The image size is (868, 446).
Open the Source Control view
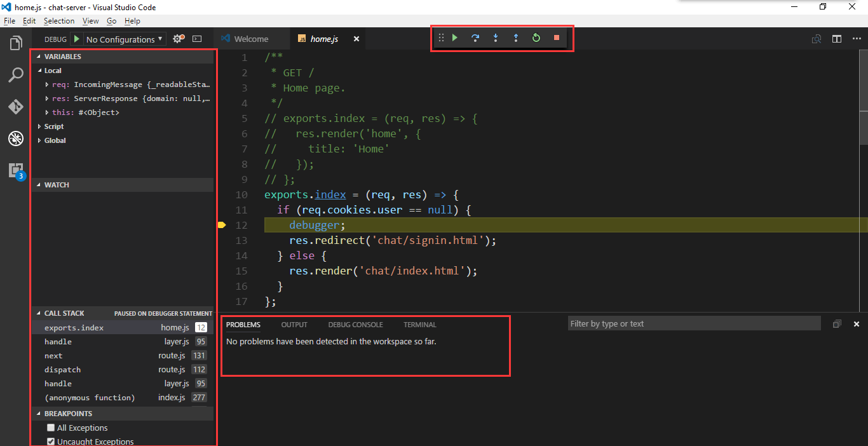15,107
